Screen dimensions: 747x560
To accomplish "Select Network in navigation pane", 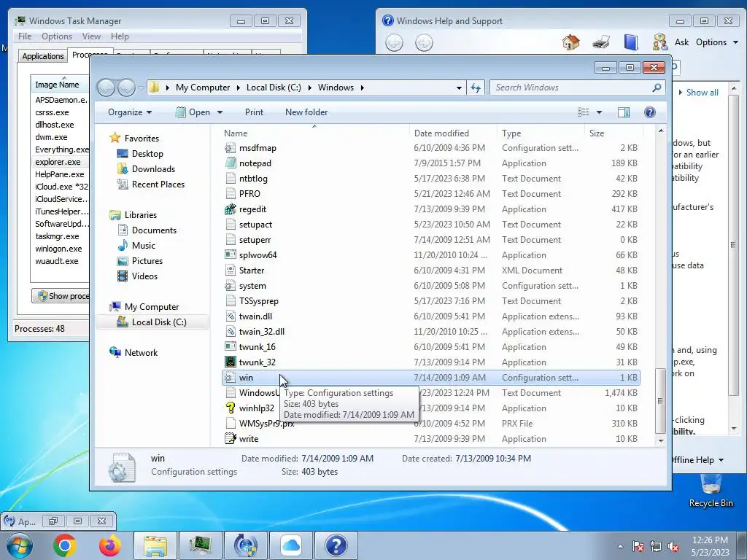I will tap(141, 353).
